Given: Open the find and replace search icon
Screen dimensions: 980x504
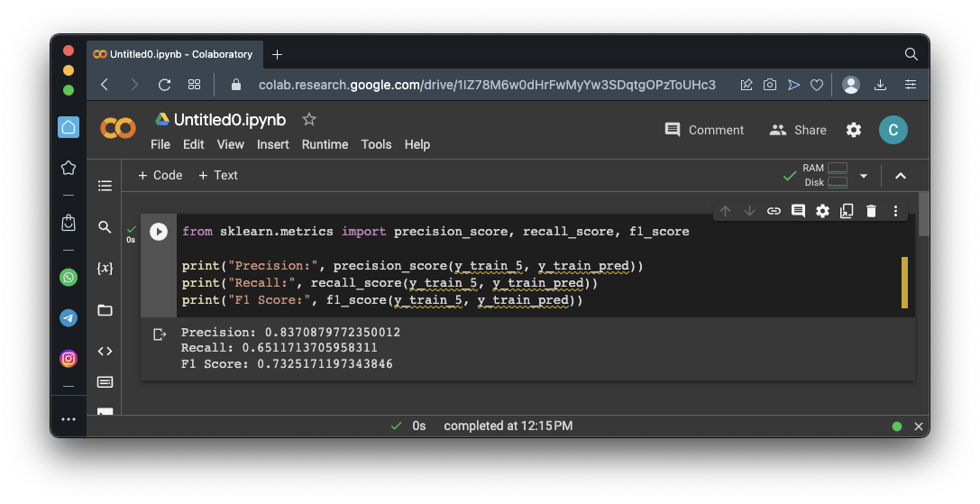Looking at the screenshot, I should click(x=105, y=227).
